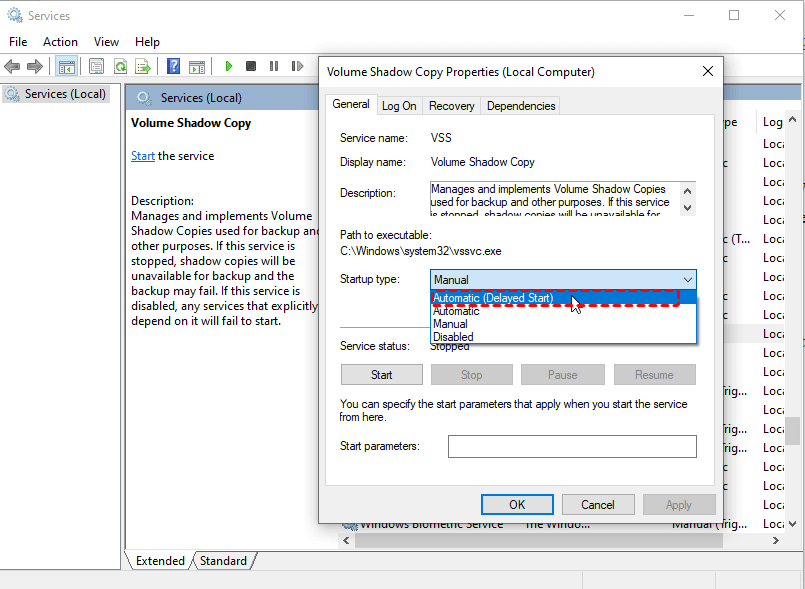This screenshot has width=805, height=589.
Task: Click the green Refresh toolbar icon
Action: point(120,67)
